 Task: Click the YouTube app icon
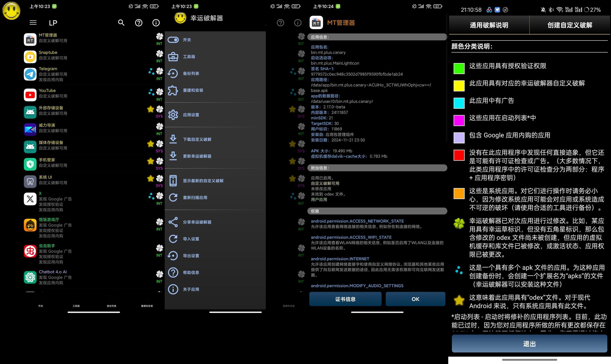[x=30, y=95]
